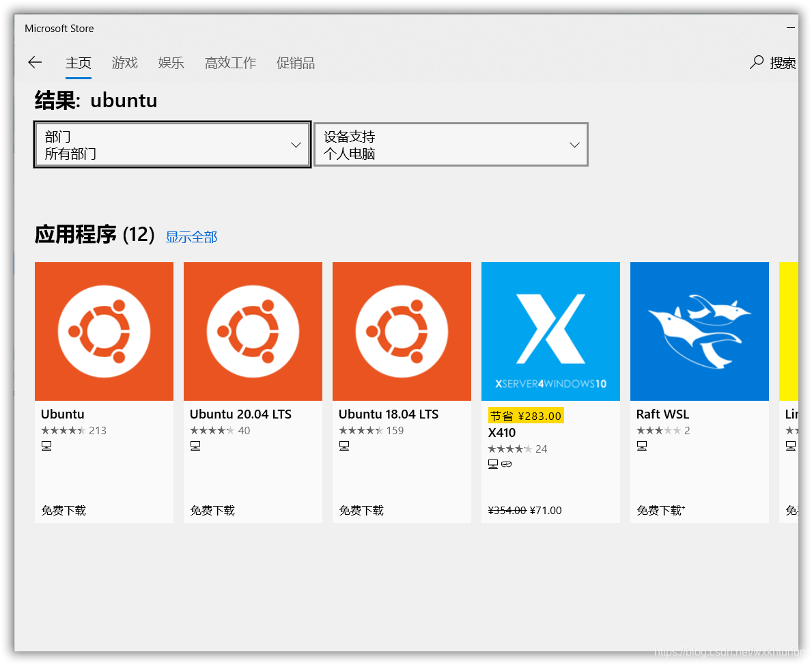The width and height of the screenshot is (812, 665).
Task: Click star rating of Ubuntu 20.04 LTS
Action: pos(212,430)
